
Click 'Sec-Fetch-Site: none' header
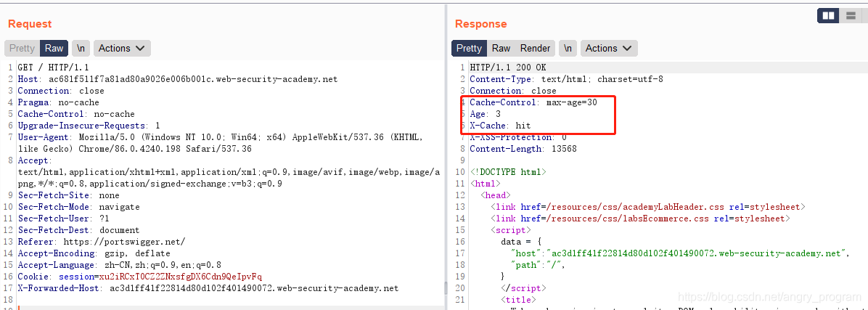pyautogui.click(x=70, y=195)
